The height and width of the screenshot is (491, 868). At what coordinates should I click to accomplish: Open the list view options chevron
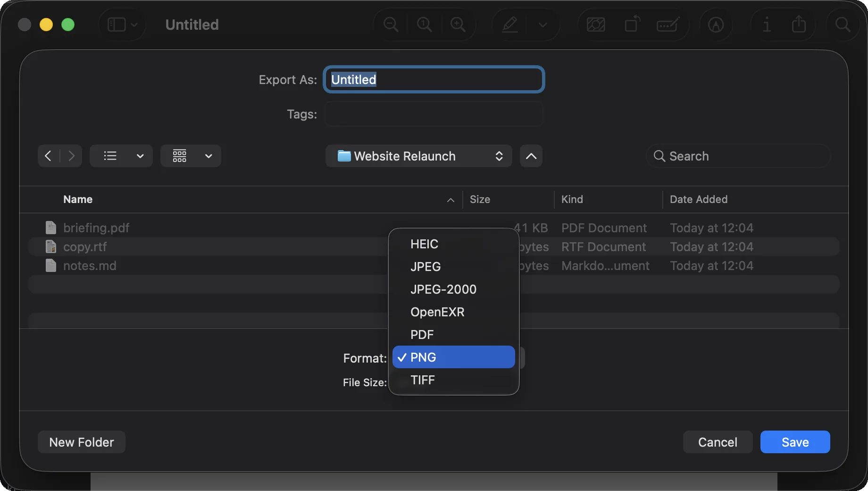pyautogui.click(x=140, y=156)
